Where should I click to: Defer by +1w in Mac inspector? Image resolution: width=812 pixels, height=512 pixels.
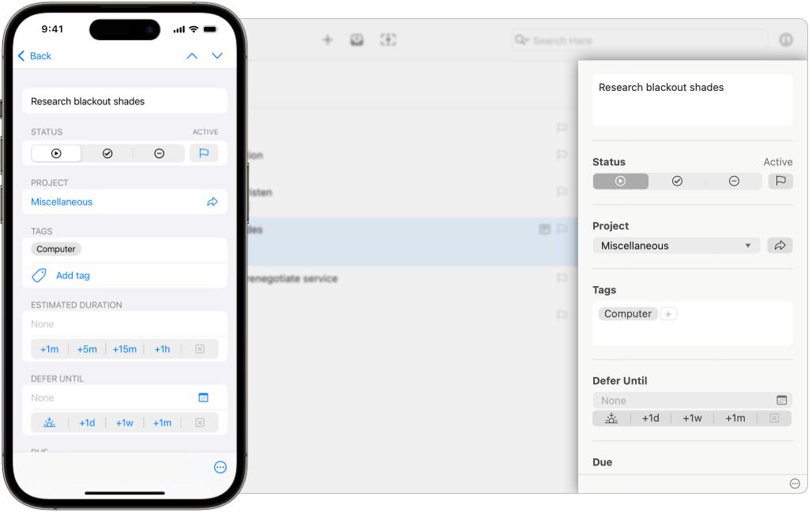tap(692, 418)
